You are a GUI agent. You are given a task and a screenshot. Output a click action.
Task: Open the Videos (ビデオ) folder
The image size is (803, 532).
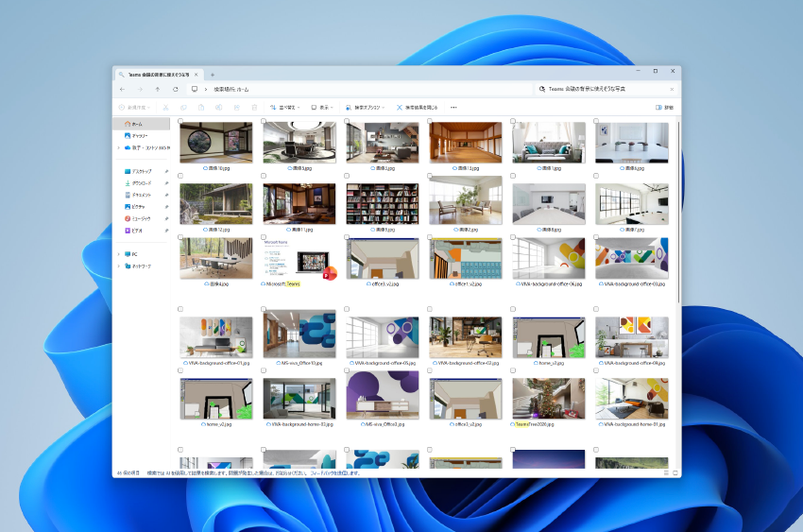pyautogui.click(x=137, y=231)
